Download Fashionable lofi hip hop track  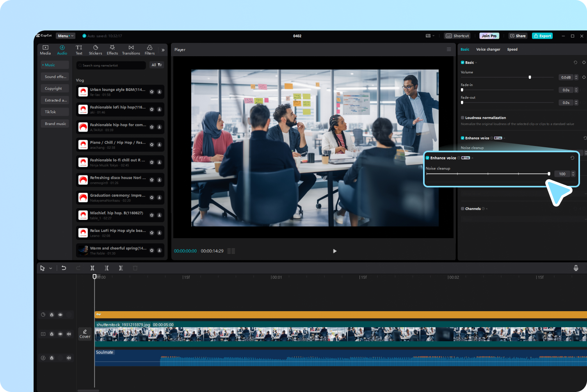pyautogui.click(x=159, y=109)
